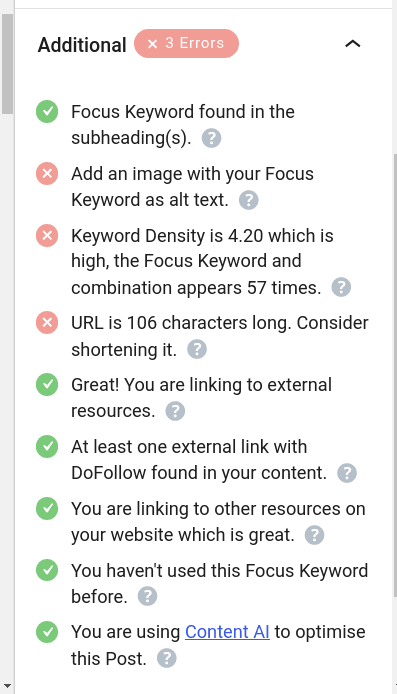Open help icon for Content AI check
Screen dimensions: 397x694
167,658
